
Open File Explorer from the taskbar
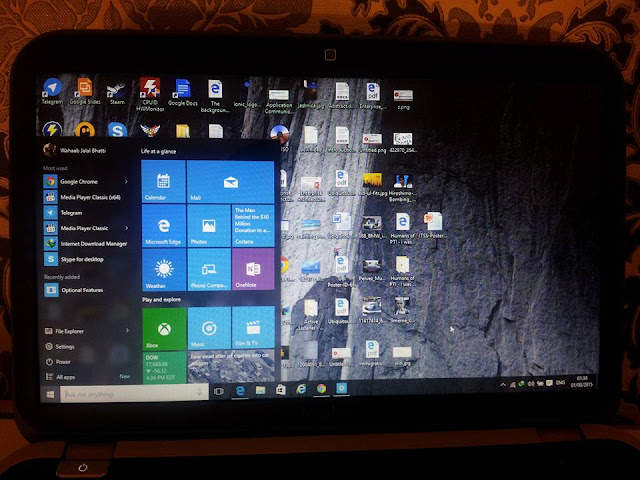[260, 390]
